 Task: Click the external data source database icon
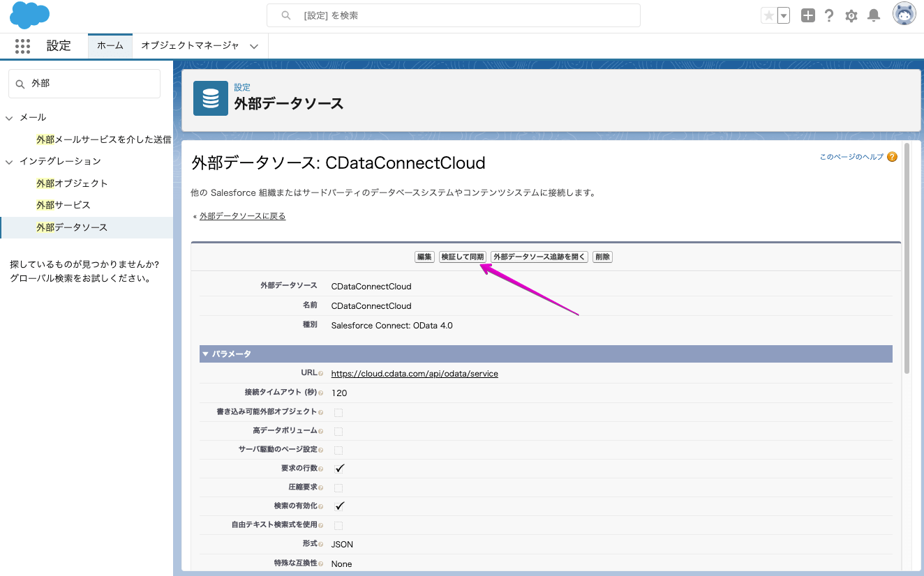point(211,98)
